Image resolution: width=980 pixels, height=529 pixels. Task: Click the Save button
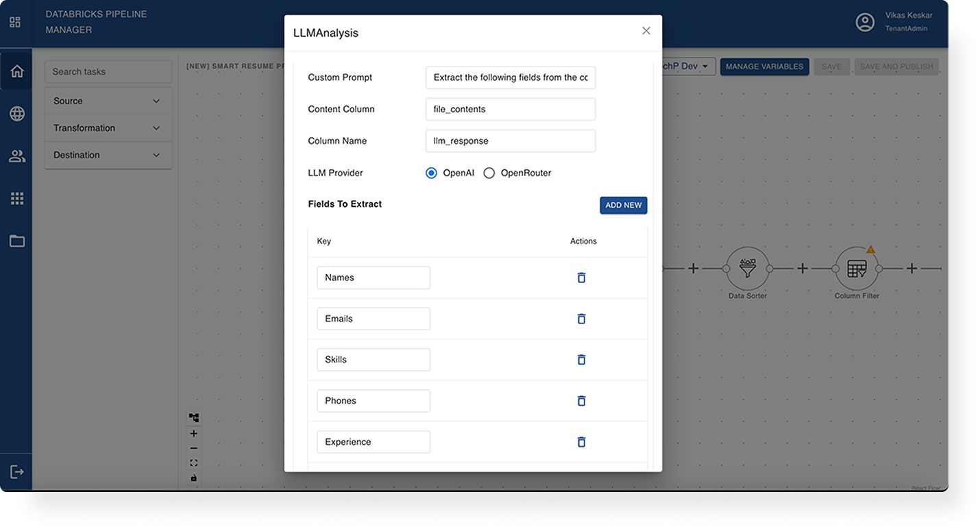[831, 66]
